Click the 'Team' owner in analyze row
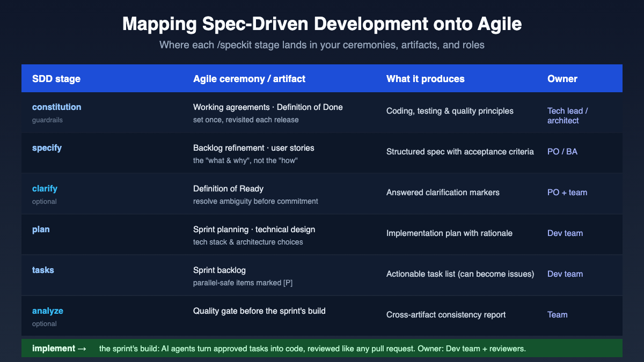The image size is (644, 362). (x=558, y=315)
